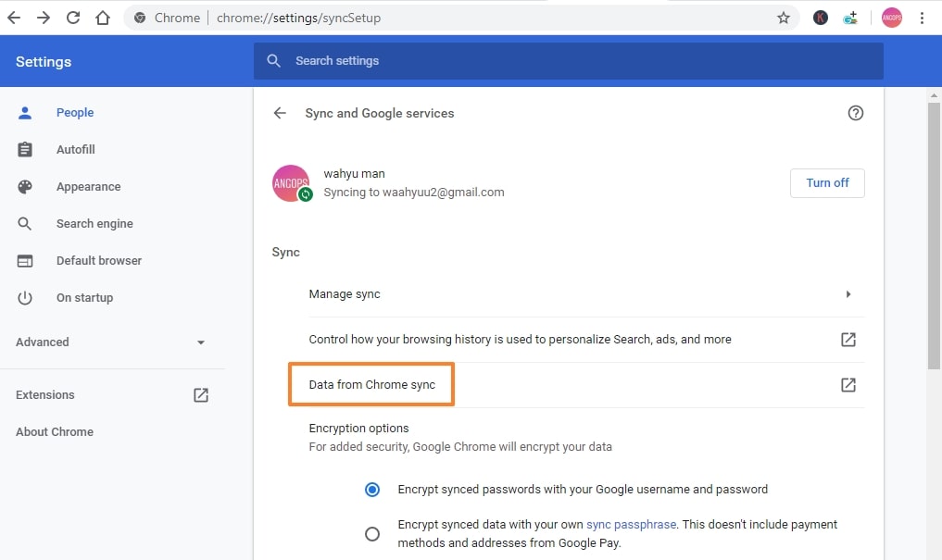Select encrypt passwords with Google username option

click(371, 489)
